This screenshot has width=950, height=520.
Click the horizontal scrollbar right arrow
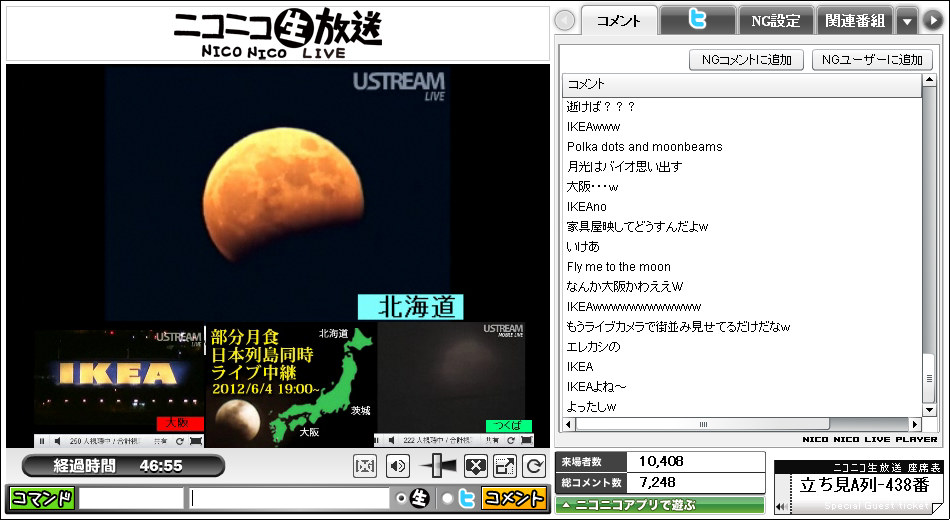[915, 424]
